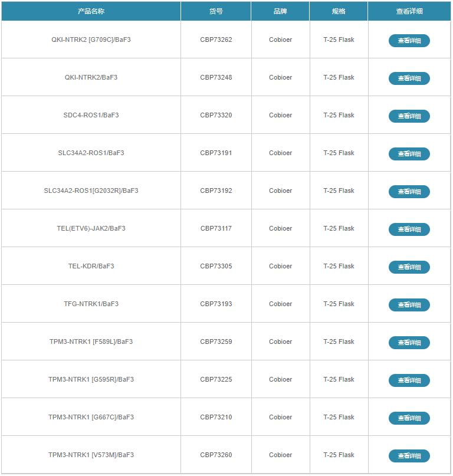
Task: Click 查看详细 in the TEL-KDR/BaF3 row
Action: tap(409, 267)
